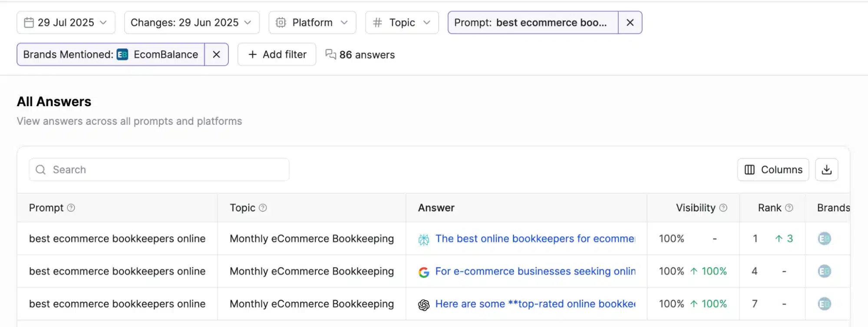Click the Brands Mentioned: EcomBalance filter chip
Viewport: 868px width, 327px height.
[111, 54]
